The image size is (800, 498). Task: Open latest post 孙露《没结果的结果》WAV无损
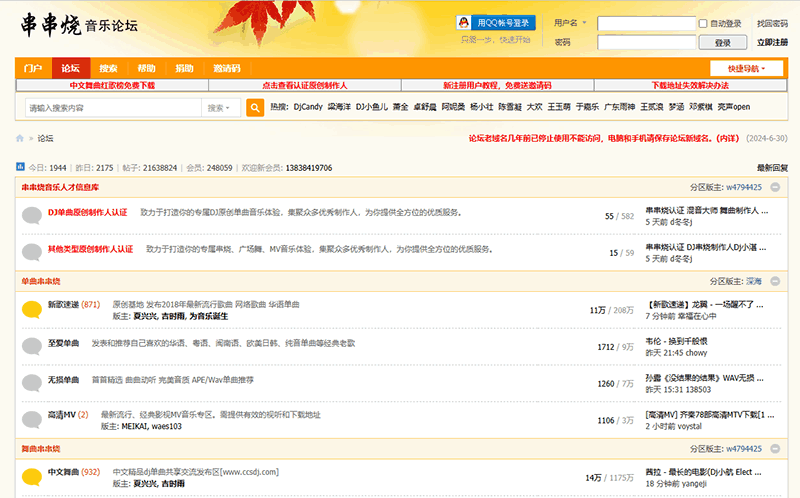[x=704, y=378]
